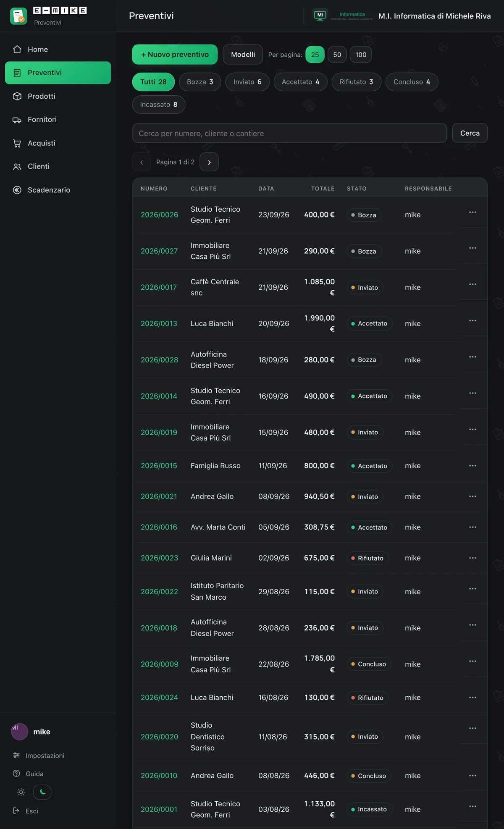The height and width of the screenshot is (829, 504).
Task: Open quote number 2026/0020
Action: 159,737
